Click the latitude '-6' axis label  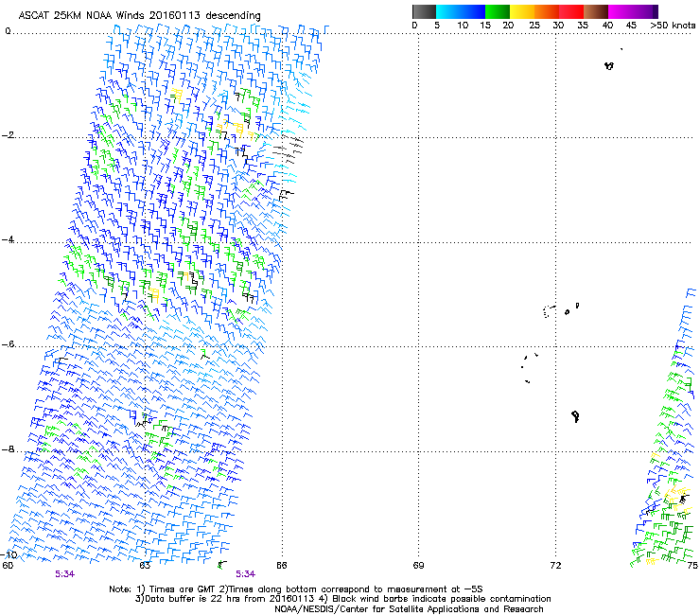coord(8,344)
